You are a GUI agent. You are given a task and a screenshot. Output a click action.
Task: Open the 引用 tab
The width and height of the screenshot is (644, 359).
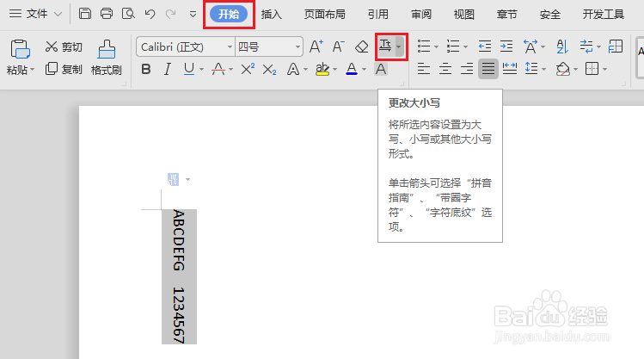pyautogui.click(x=378, y=15)
